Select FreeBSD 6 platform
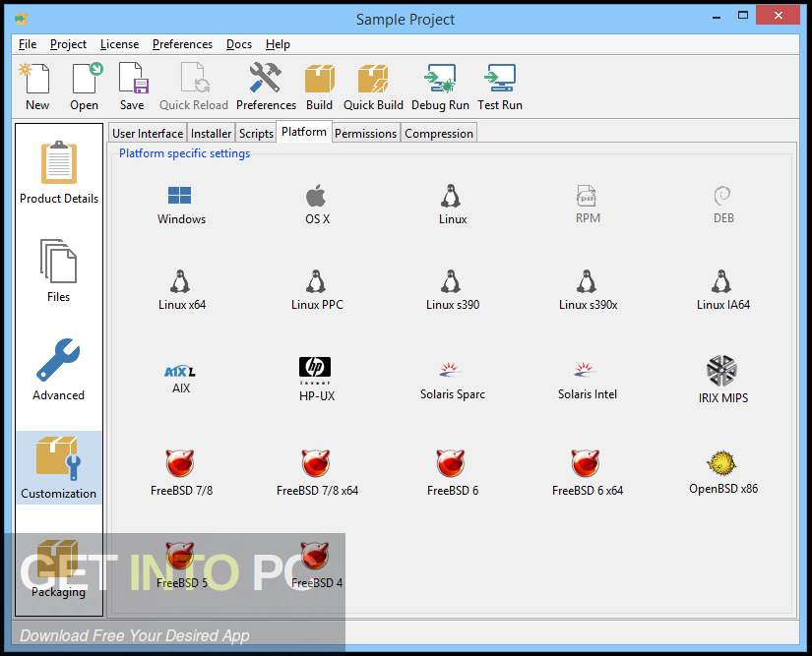The height and width of the screenshot is (656, 812). point(452,473)
